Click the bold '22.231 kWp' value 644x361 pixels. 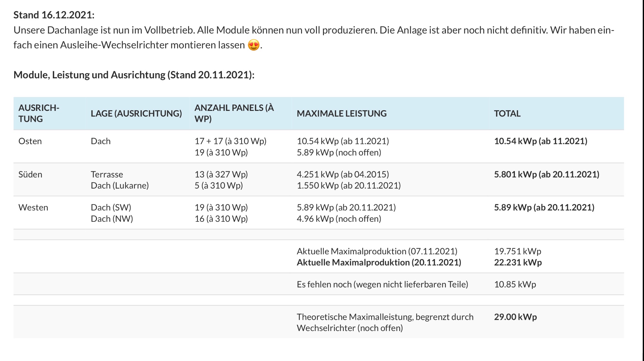point(518,262)
